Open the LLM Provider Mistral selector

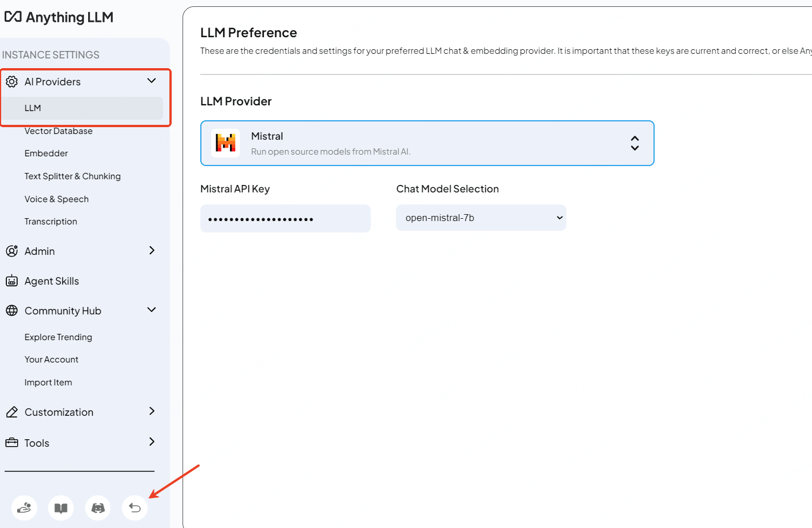point(427,143)
